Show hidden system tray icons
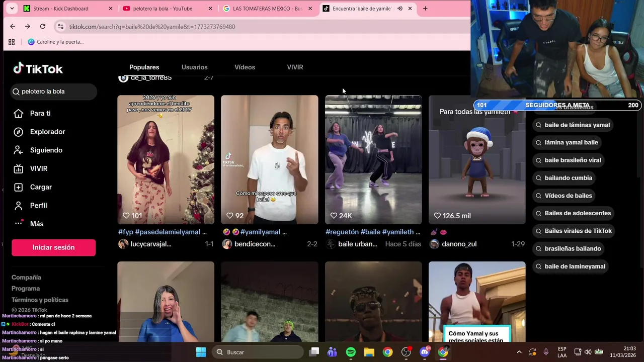The height and width of the screenshot is (362, 644). point(519,352)
